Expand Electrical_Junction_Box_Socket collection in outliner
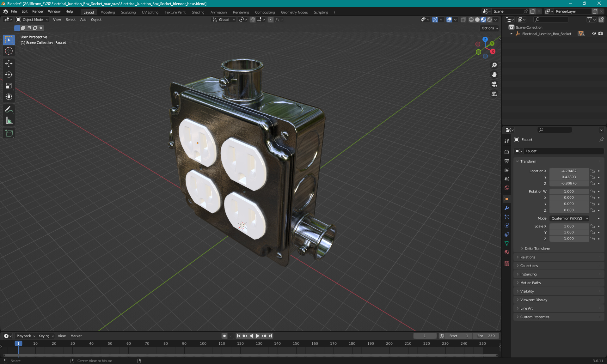 click(x=511, y=33)
